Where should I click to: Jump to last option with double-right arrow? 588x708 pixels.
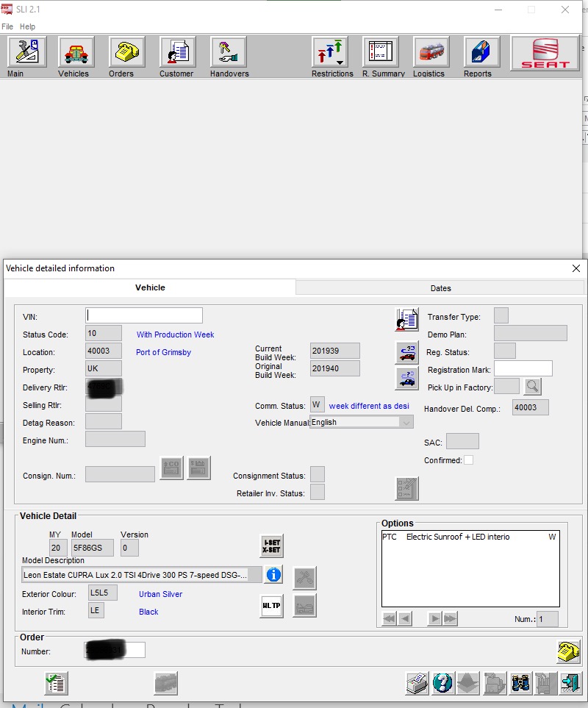(x=451, y=618)
